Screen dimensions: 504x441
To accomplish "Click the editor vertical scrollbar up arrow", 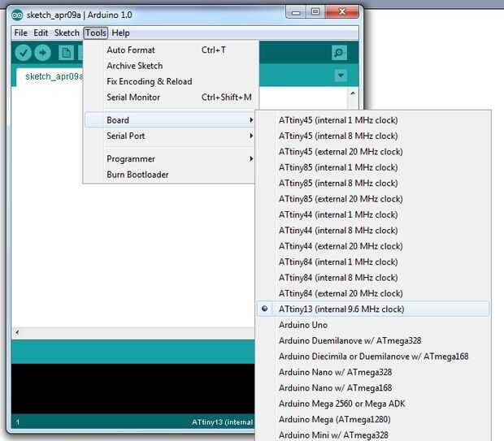I will (x=353, y=93).
